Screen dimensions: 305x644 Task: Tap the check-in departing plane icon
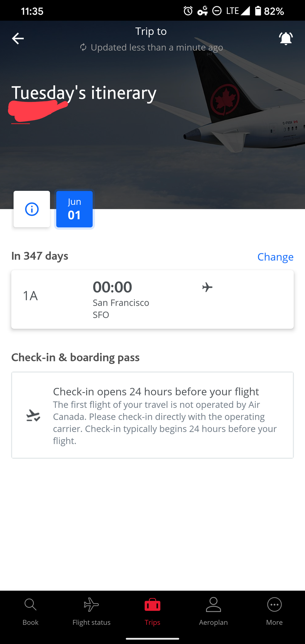click(33, 415)
